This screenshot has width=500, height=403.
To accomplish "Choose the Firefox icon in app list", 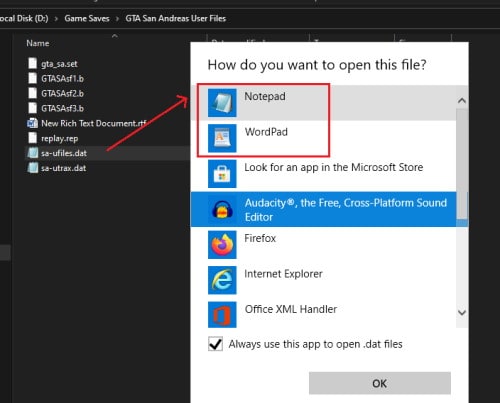I will (x=222, y=245).
